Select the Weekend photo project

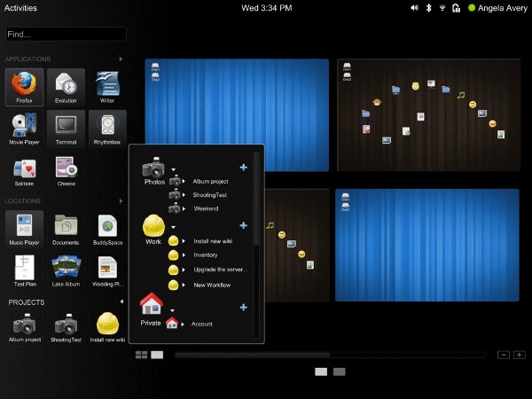[x=205, y=208]
